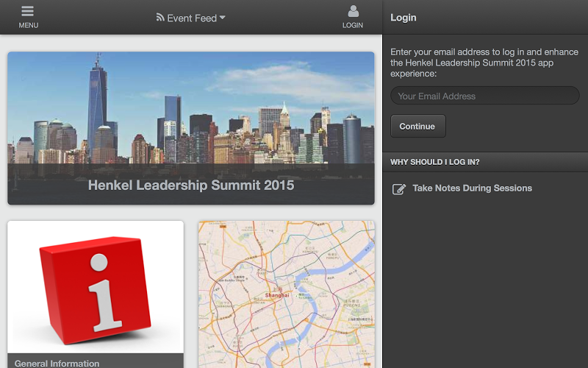This screenshot has width=588, height=368.
Task: Click the Continue button
Action: click(x=417, y=126)
